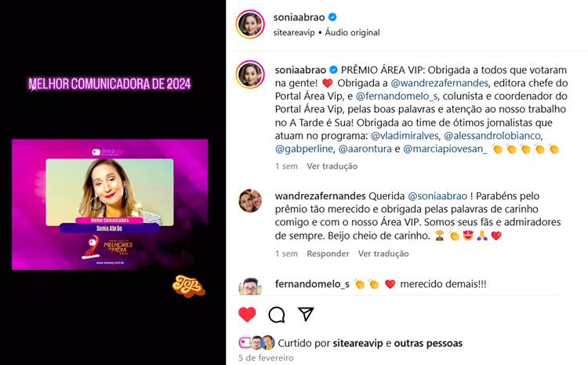Click verified badge next to header soniaabrao
The image size is (588, 365).
click(332, 17)
